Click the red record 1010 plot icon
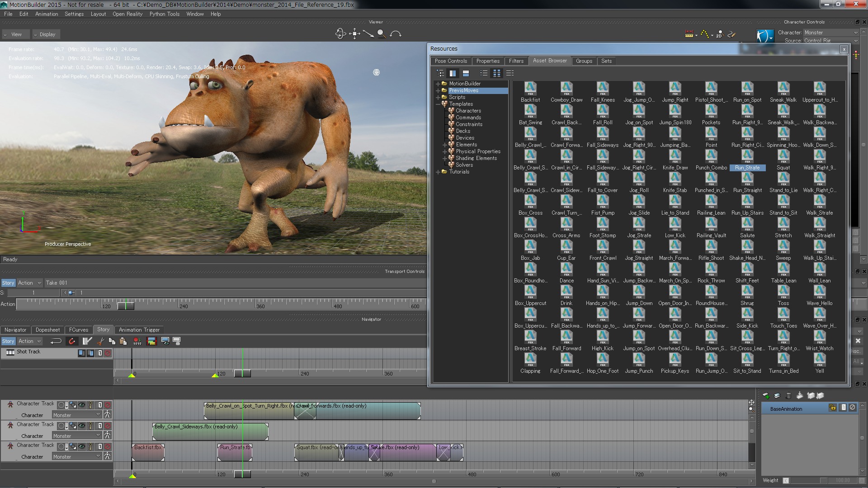Viewport: 868px width, 488px height. (x=137, y=341)
